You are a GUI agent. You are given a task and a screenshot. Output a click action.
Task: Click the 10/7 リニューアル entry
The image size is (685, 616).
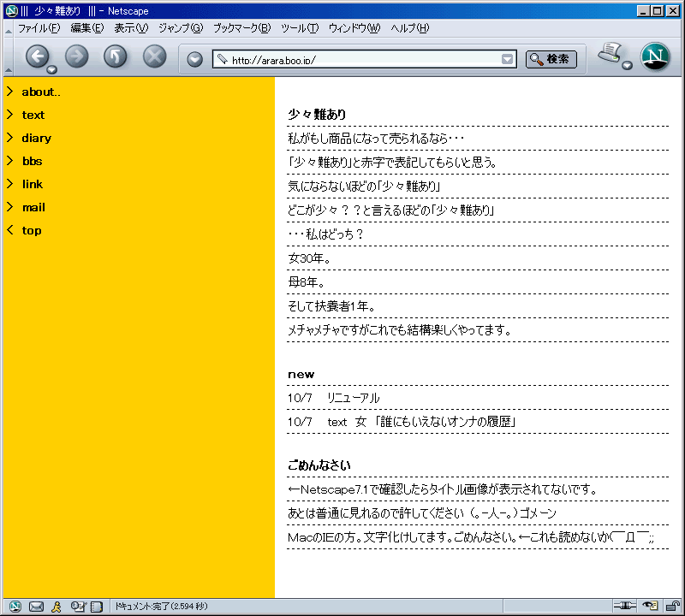[334, 398]
